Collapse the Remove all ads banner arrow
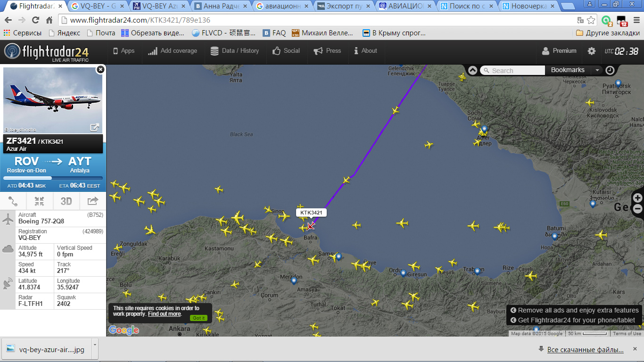The width and height of the screenshot is (644, 362). point(513,310)
